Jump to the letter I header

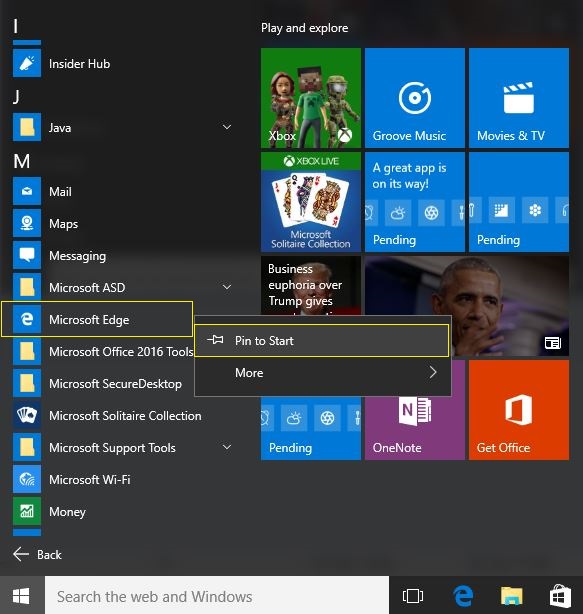pyautogui.click(x=16, y=27)
